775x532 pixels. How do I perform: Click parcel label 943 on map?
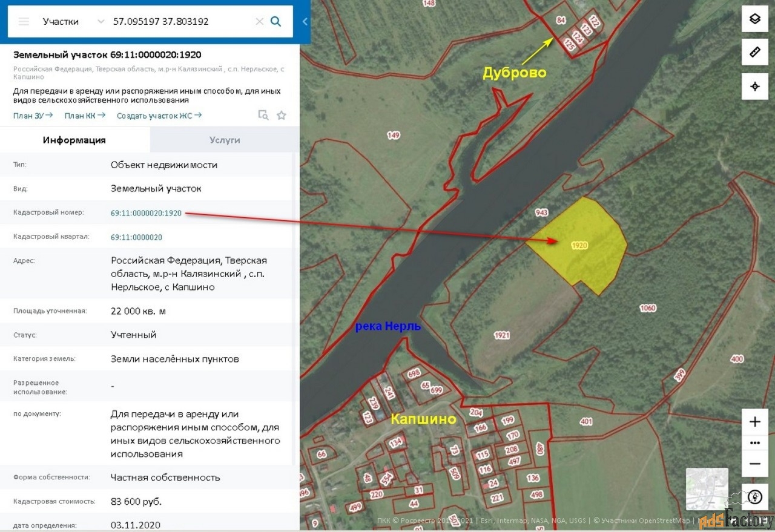541,212
